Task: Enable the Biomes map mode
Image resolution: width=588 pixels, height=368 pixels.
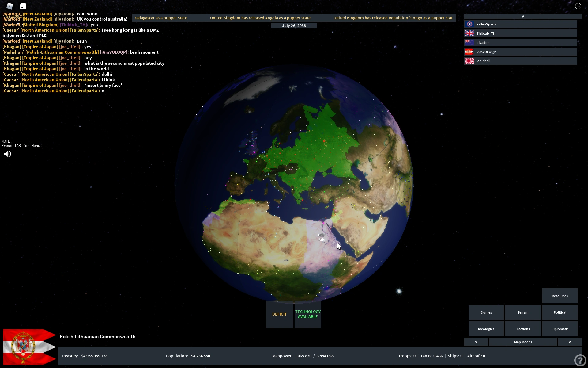Action: tap(486, 312)
